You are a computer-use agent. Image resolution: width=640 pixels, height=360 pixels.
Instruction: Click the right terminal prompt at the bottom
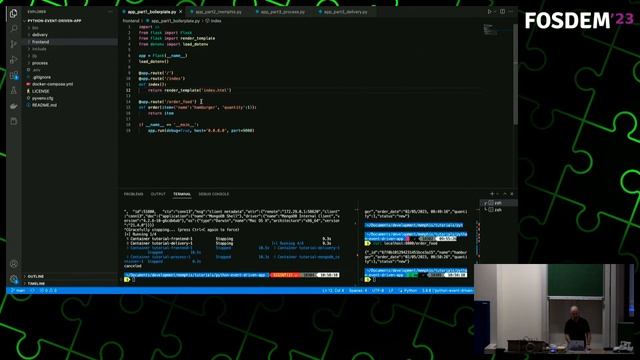(x=373, y=280)
